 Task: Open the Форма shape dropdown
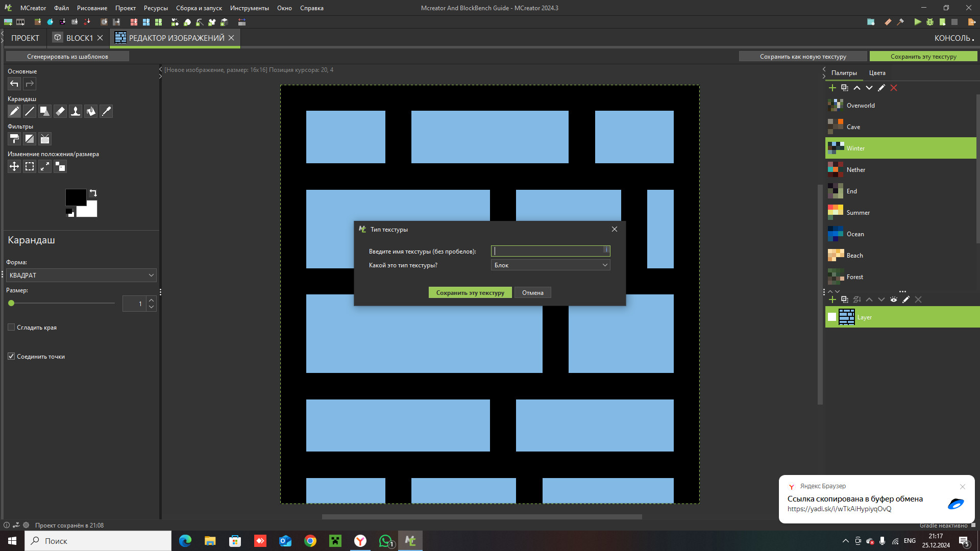click(81, 275)
